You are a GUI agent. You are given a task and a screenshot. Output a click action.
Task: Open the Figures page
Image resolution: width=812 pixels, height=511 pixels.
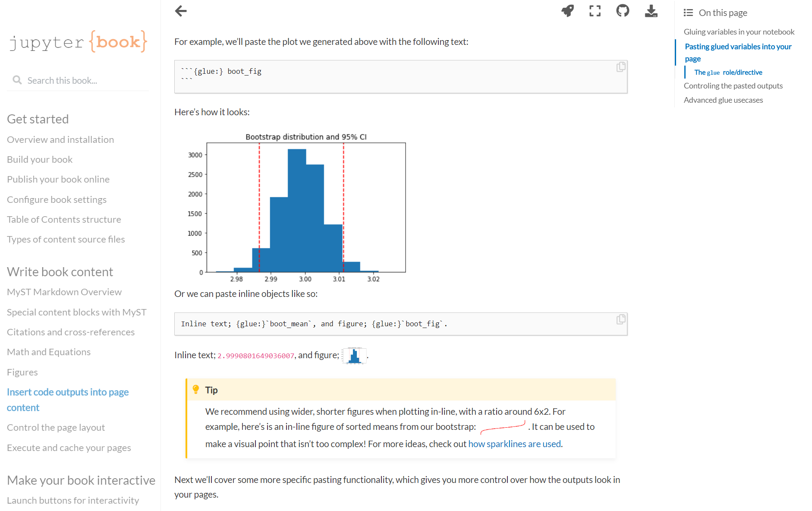pos(22,372)
